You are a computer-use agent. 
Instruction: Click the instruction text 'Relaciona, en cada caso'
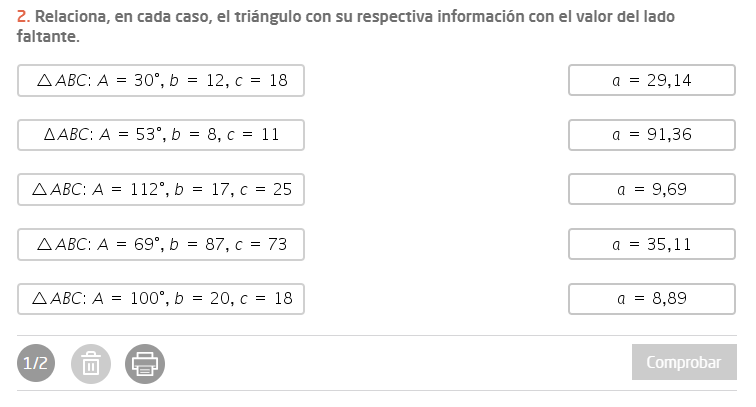tap(120, 18)
